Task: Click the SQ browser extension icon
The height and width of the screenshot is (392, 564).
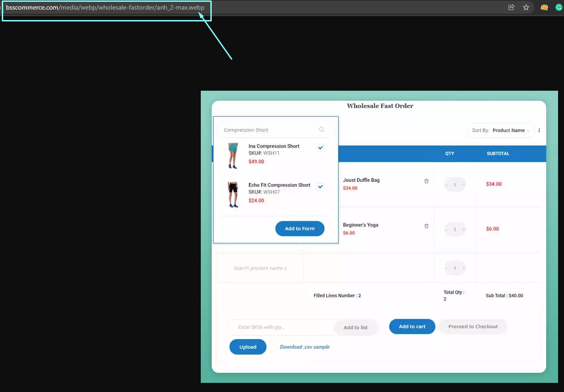Action: click(x=544, y=7)
